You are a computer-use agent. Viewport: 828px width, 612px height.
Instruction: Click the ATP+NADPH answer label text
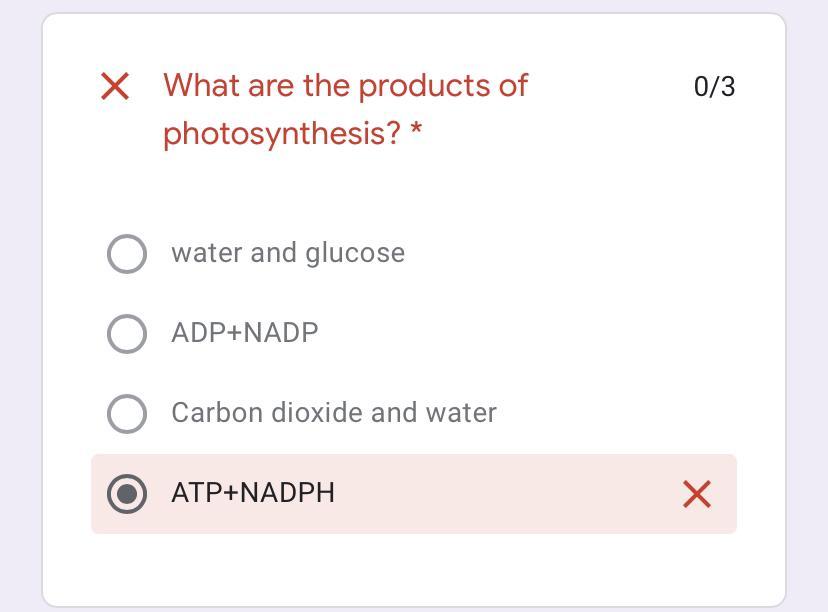[x=253, y=493]
